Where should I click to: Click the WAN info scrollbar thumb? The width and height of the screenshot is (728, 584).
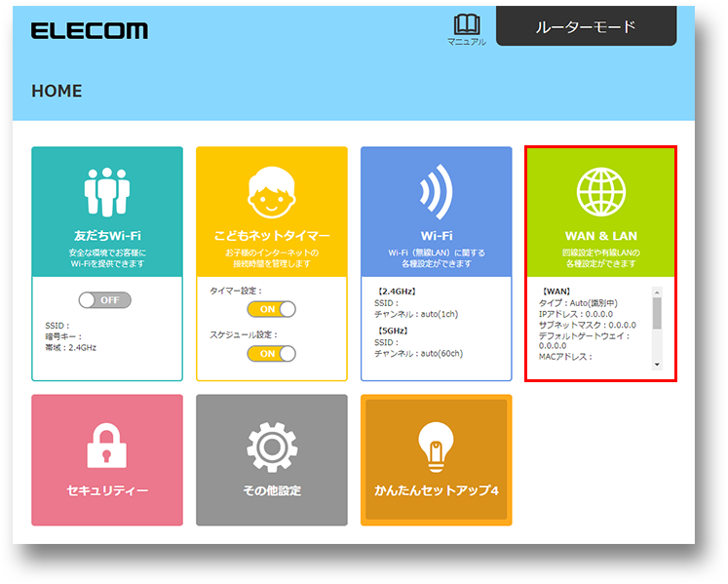click(x=657, y=314)
